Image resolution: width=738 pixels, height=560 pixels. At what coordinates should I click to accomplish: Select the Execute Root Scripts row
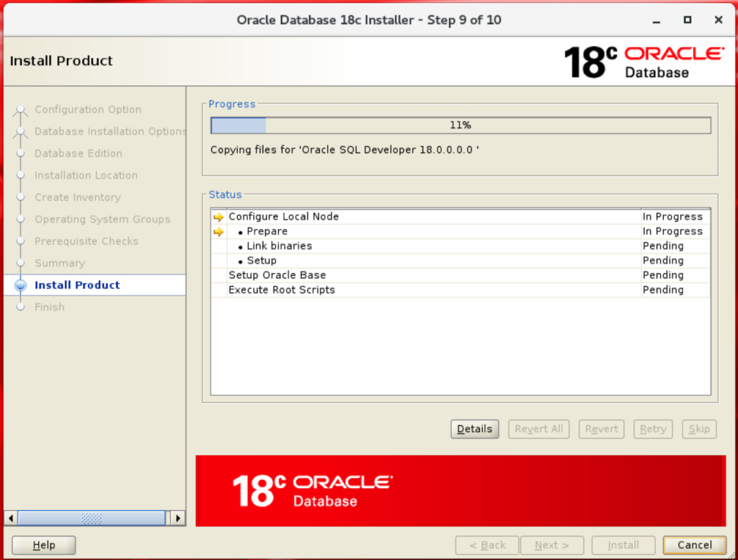461,290
